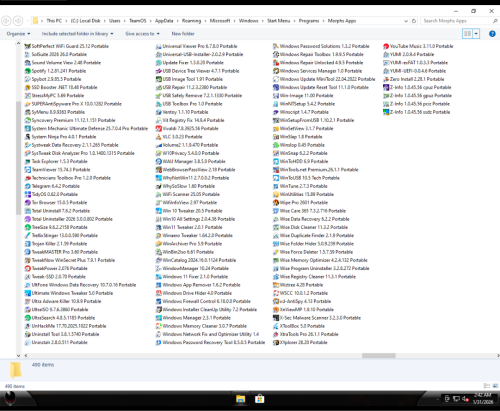Click the Search Morphs Apps field

coord(457,21)
